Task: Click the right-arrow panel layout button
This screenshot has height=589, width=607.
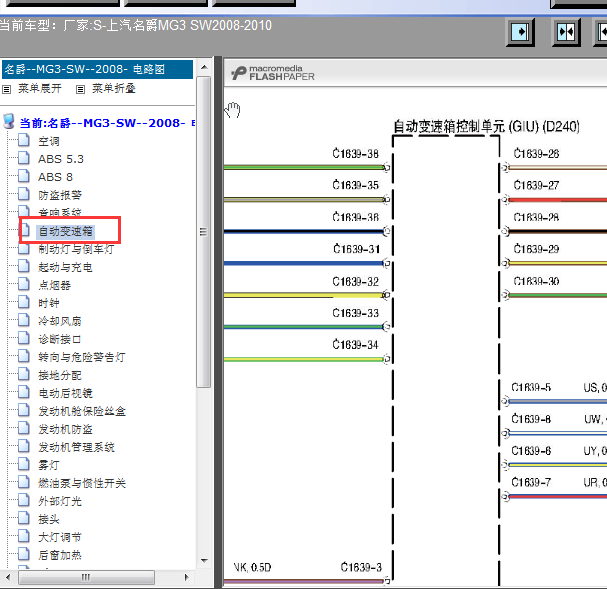Action: (520, 32)
